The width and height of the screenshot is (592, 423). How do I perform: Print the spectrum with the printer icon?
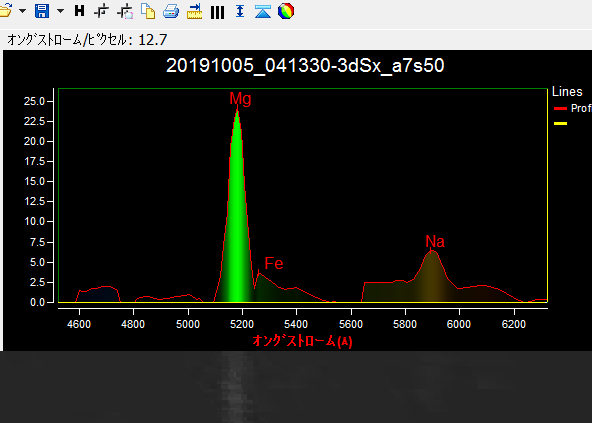(171, 11)
